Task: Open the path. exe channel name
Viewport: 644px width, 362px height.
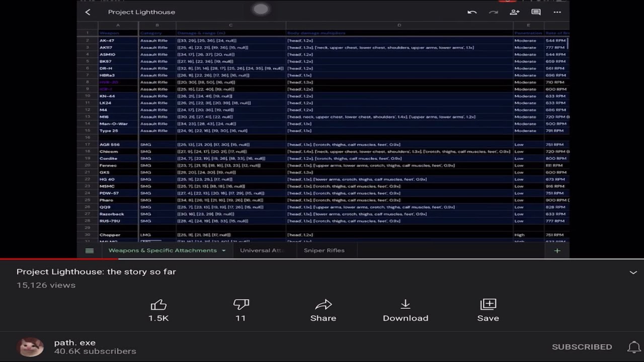Action: [75, 342]
